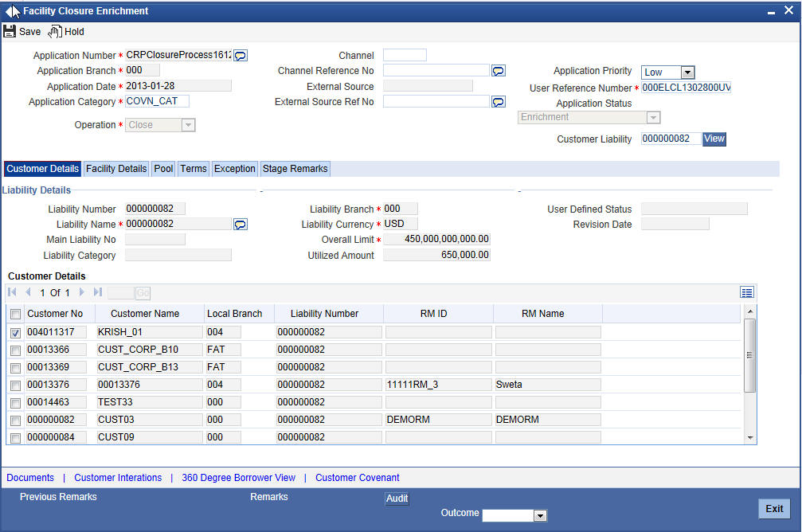Click Customer Liability field 000000082

click(x=671, y=139)
